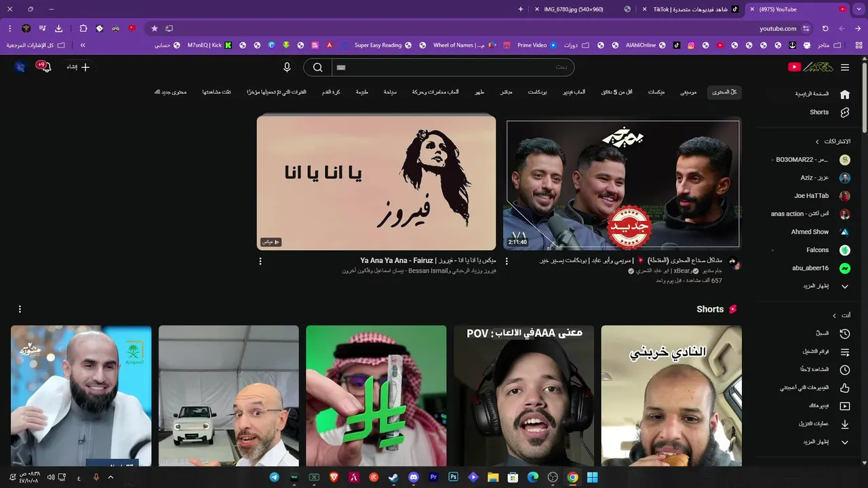Open the معنى AAA في الالعاب Short
Viewport: 868px width, 488px height.
pos(524,396)
